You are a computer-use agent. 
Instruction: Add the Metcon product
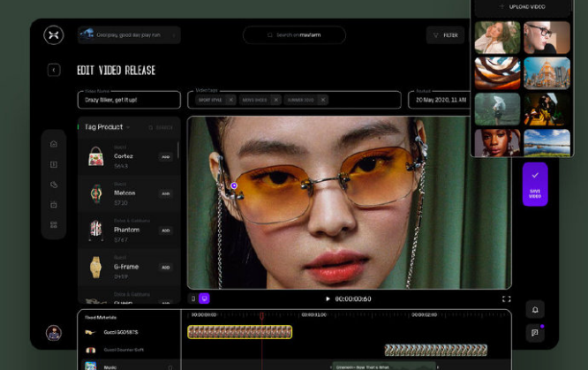click(x=166, y=193)
